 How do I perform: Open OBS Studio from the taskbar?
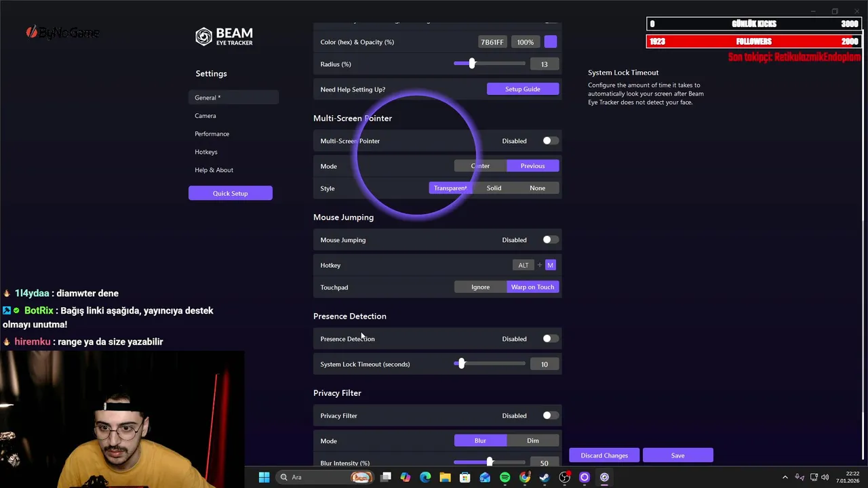(x=564, y=477)
